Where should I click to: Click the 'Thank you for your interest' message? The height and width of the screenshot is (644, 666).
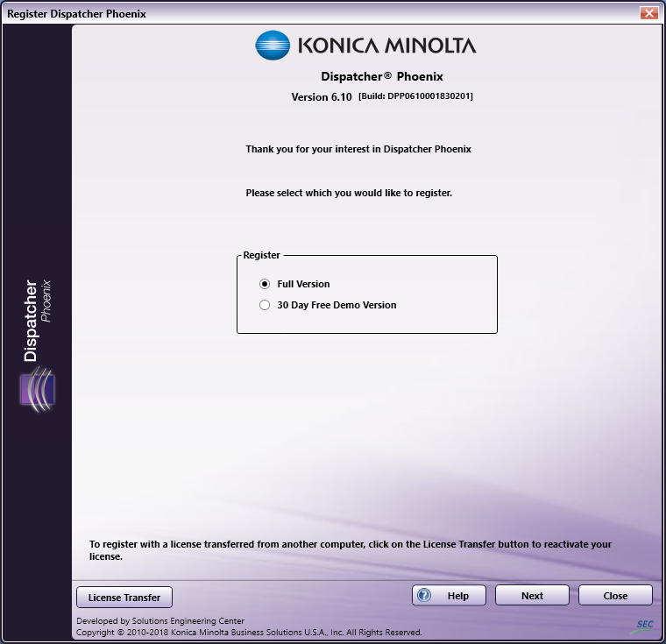coord(358,149)
